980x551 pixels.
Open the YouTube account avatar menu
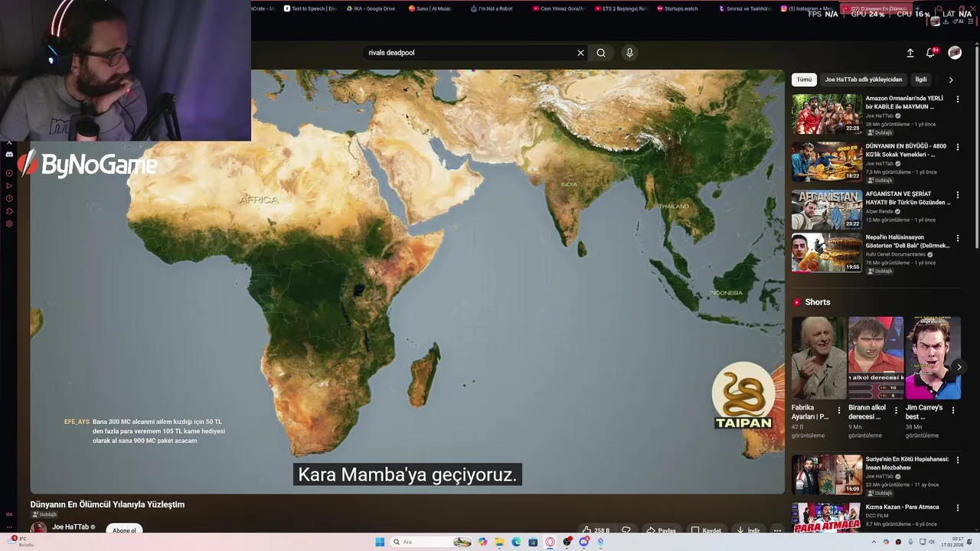[x=955, y=53]
